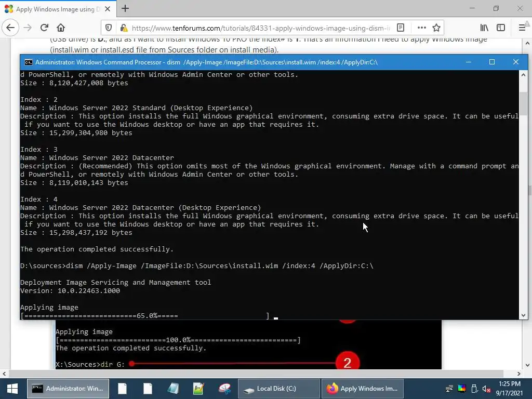Open network status tray icon
The image size is (532, 399).
coord(449,389)
